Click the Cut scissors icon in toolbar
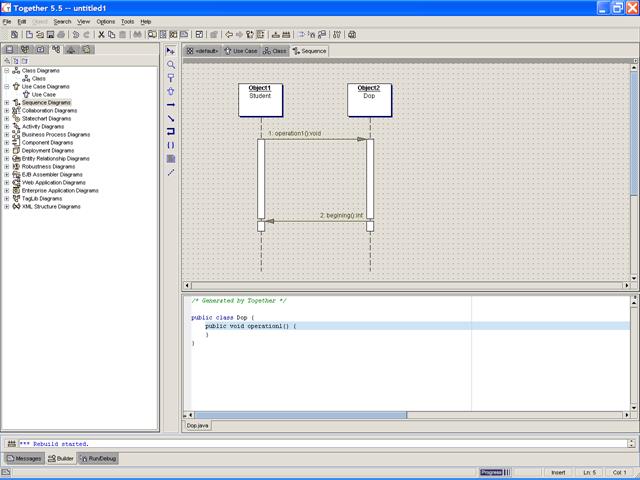This screenshot has width=640, height=480. coord(100,34)
